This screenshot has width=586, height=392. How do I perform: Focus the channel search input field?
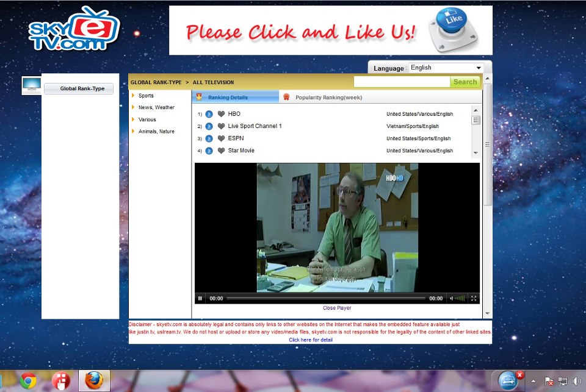click(402, 82)
